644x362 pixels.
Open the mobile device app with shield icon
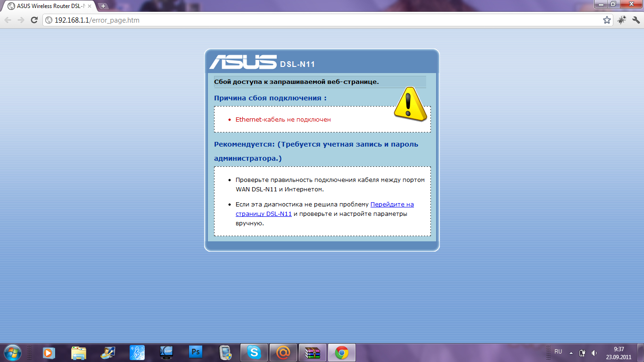[x=225, y=352]
